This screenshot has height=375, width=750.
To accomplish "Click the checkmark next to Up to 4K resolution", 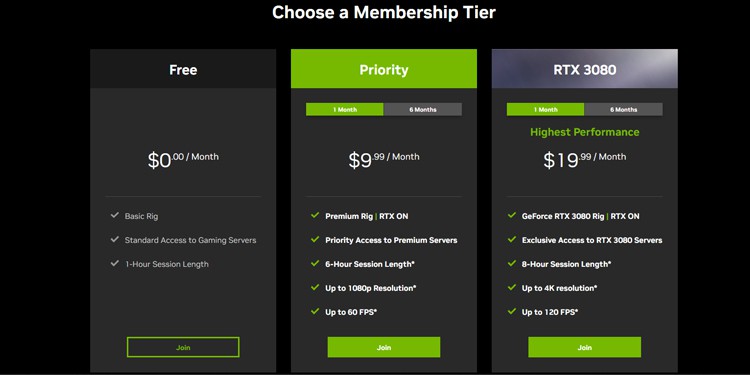I will coord(512,287).
